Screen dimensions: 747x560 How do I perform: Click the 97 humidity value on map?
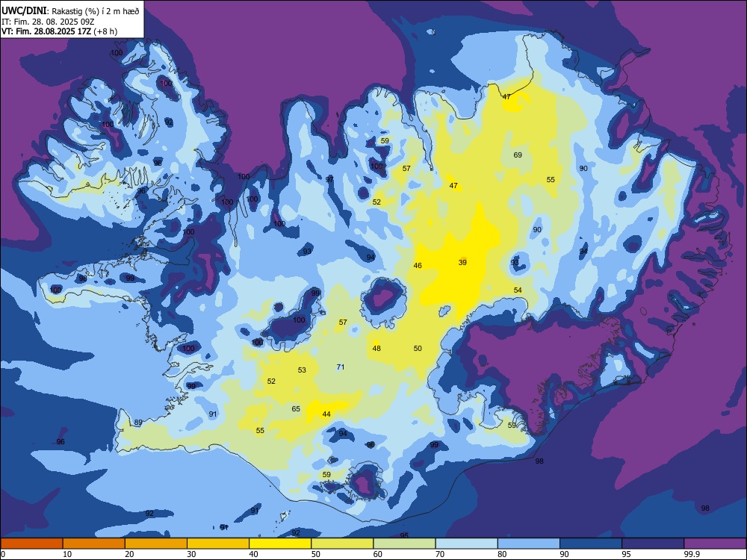point(329,179)
